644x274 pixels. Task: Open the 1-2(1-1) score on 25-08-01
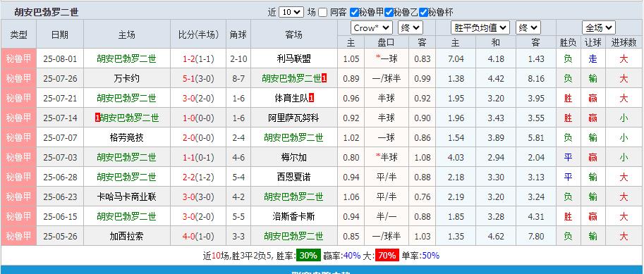click(198, 58)
